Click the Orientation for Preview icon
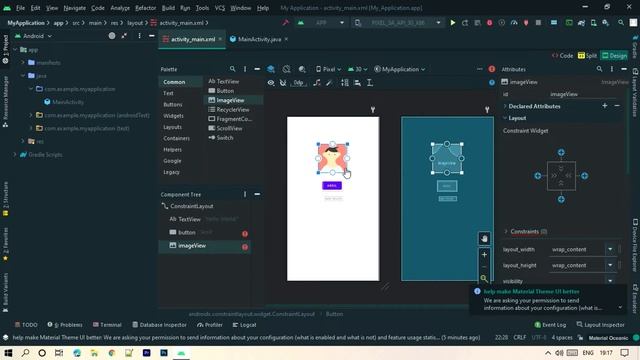The width and height of the screenshot is (640, 360). click(x=287, y=69)
